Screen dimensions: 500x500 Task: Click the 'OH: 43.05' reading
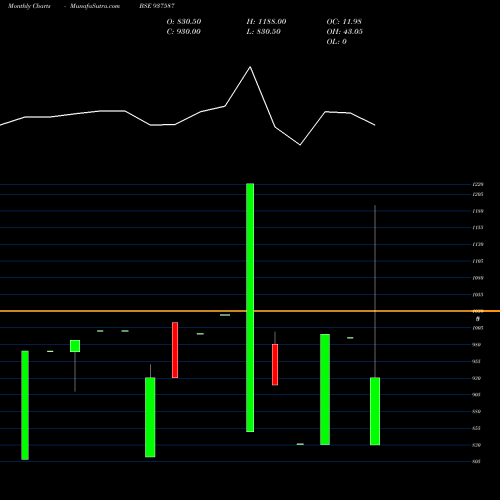click(x=345, y=31)
